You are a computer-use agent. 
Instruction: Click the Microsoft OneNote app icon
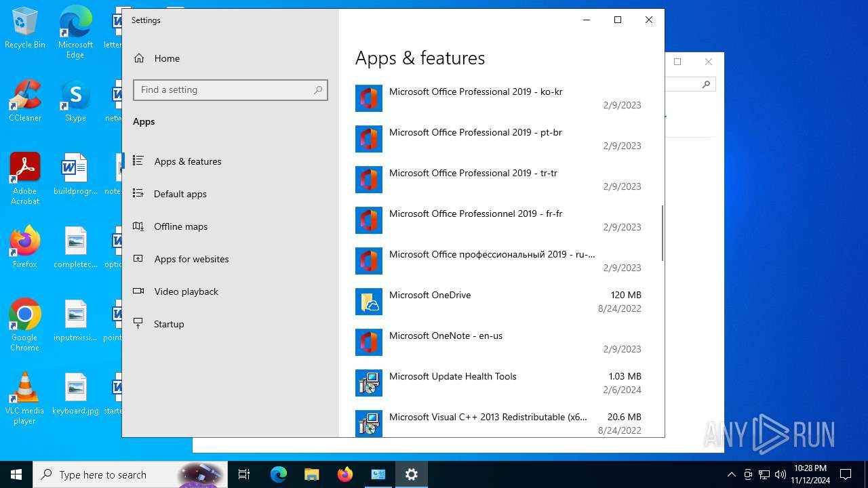[x=369, y=342]
